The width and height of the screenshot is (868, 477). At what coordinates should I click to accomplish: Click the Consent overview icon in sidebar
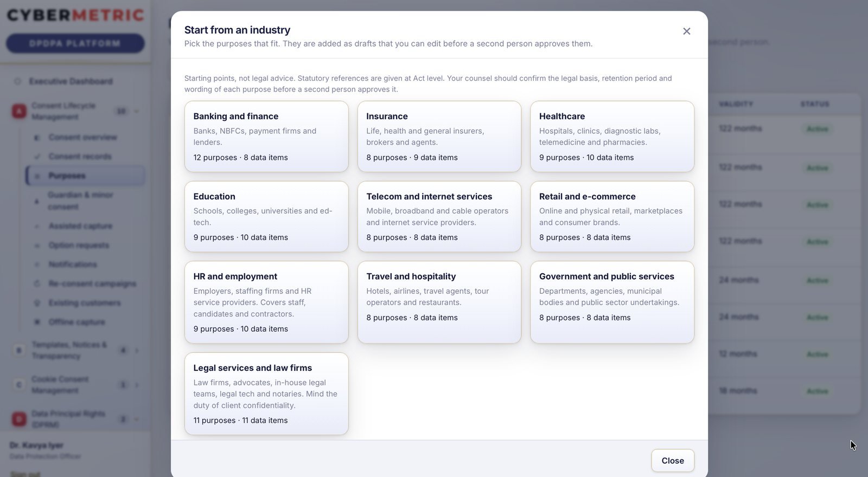click(x=37, y=138)
